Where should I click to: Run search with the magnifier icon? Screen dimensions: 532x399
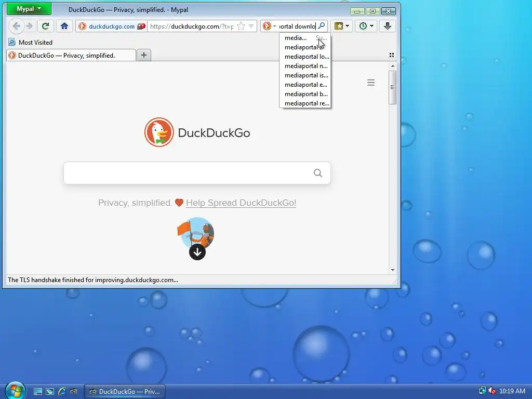tap(321, 26)
